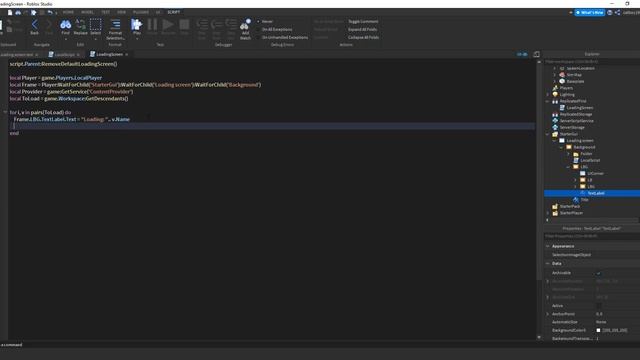The width and height of the screenshot is (640, 360).
Task: Select ReplicatedFirst in Explorer
Action: click(573, 101)
